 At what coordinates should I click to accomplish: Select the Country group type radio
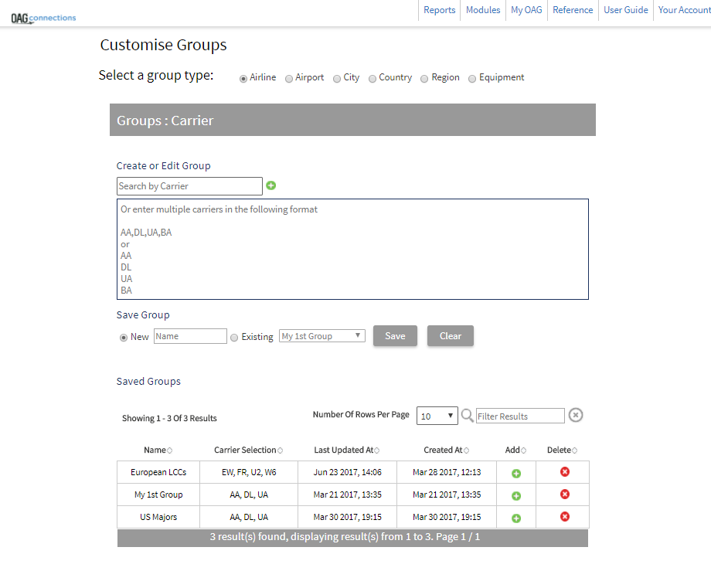373,79
